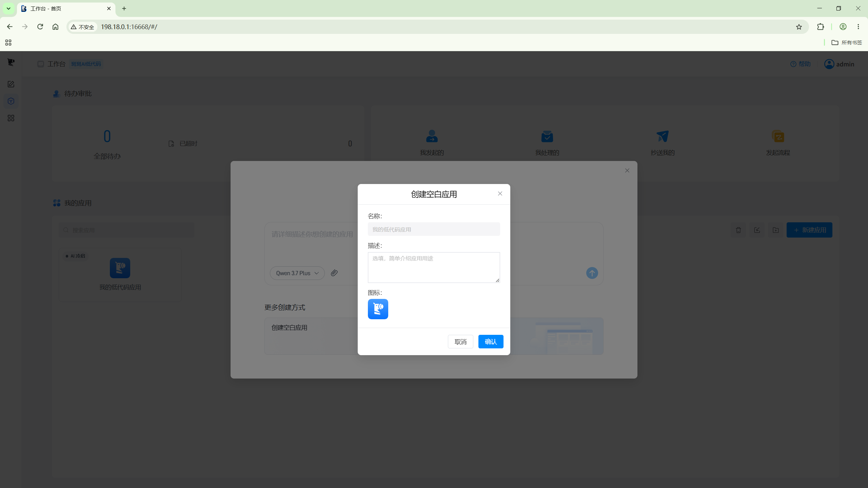Focus the 名称 input field
The width and height of the screenshot is (868, 488).
click(x=434, y=229)
